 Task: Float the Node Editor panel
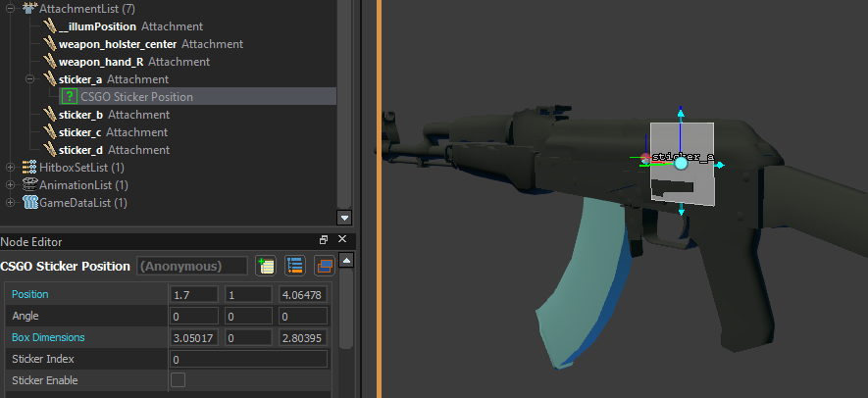click(324, 240)
